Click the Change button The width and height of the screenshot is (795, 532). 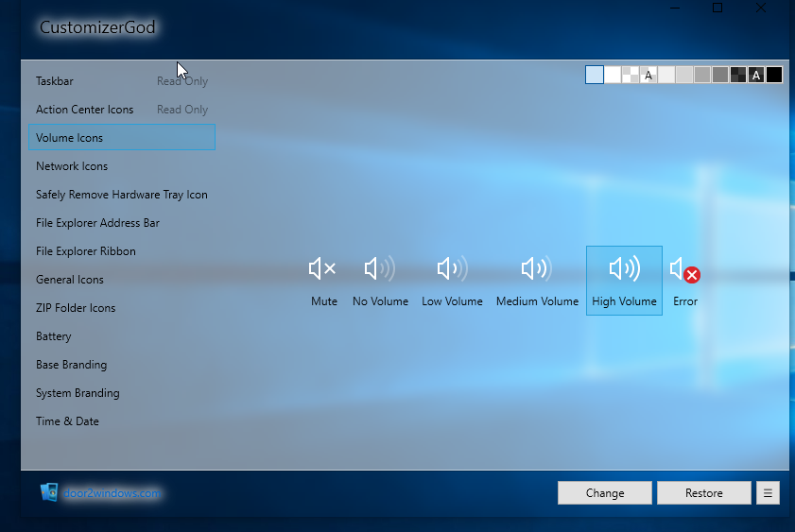(x=605, y=493)
